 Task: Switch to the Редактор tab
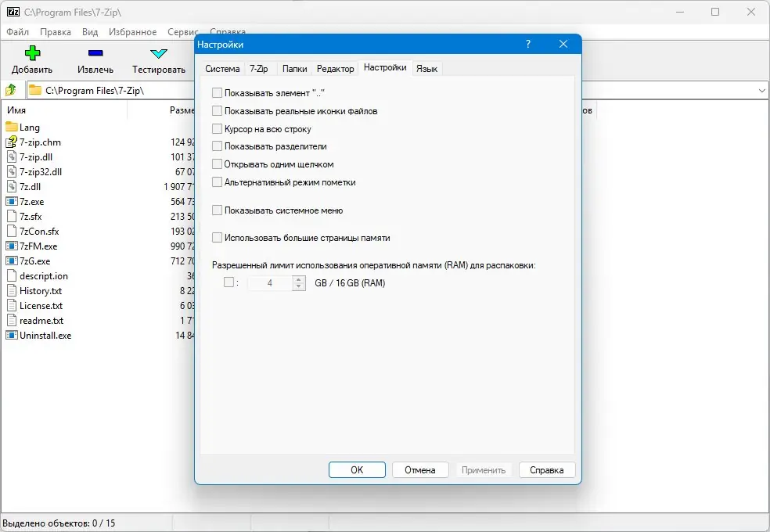(x=336, y=69)
